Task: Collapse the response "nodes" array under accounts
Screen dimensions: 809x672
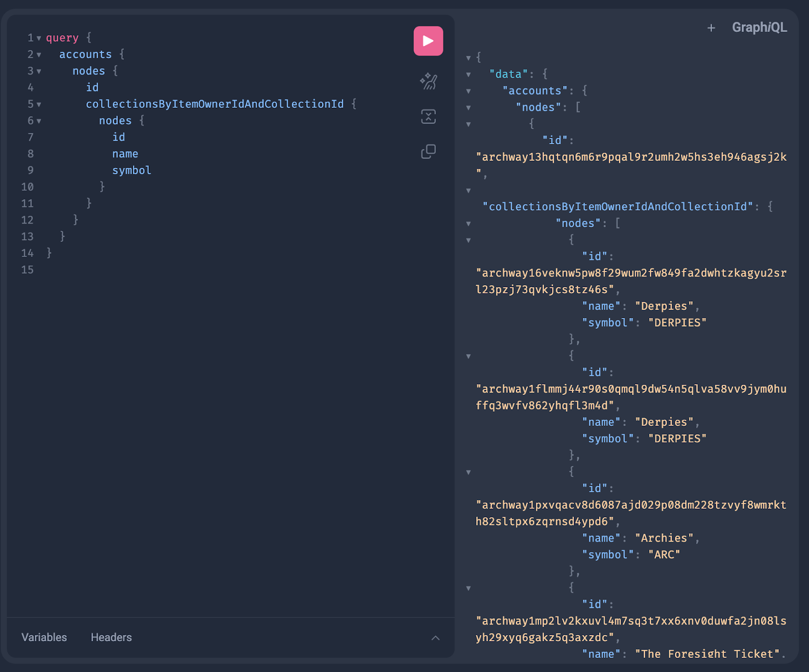Action: [x=469, y=108]
